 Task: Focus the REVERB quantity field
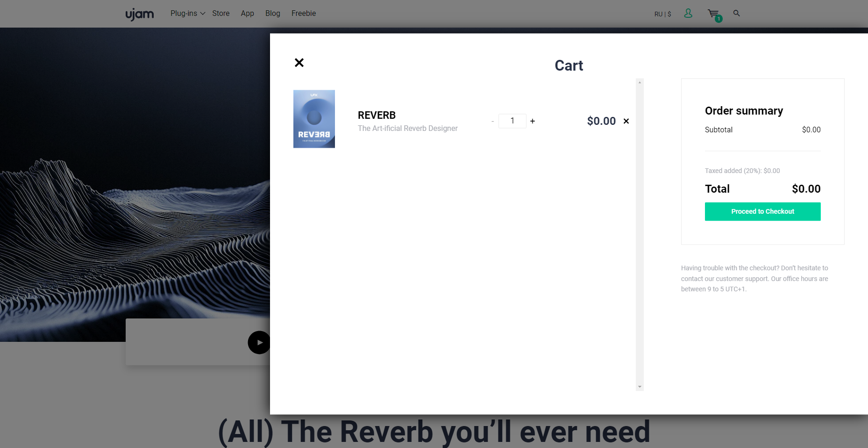click(512, 121)
